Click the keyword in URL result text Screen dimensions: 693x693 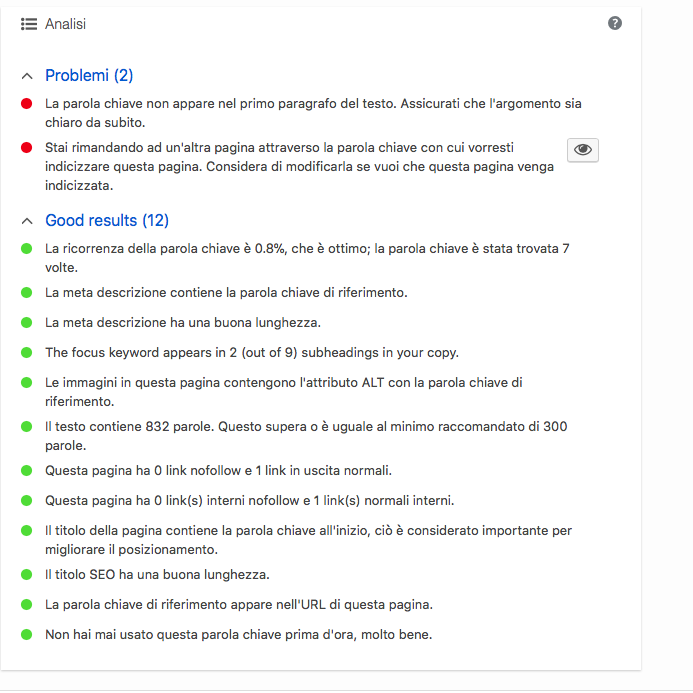[x=239, y=604]
